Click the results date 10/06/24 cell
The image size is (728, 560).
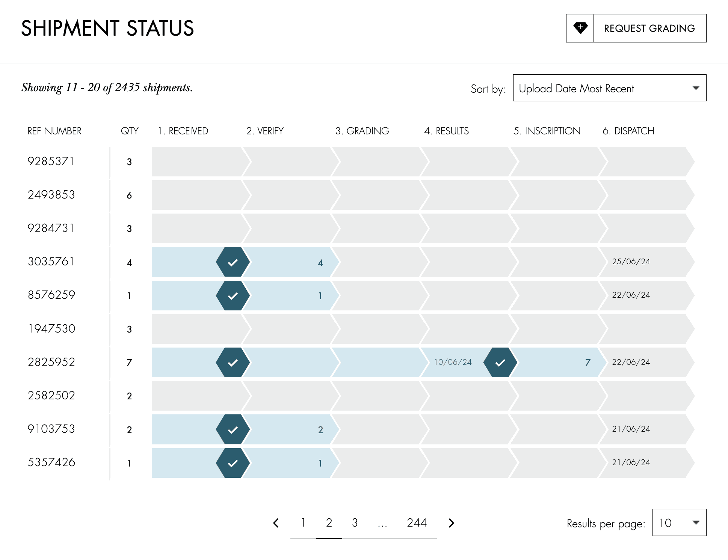click(453, 362)
